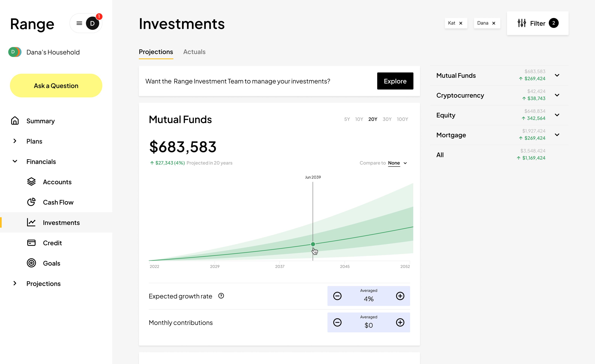Open the Filter panel icon
The image size is (595, 364).
point(522,23)
